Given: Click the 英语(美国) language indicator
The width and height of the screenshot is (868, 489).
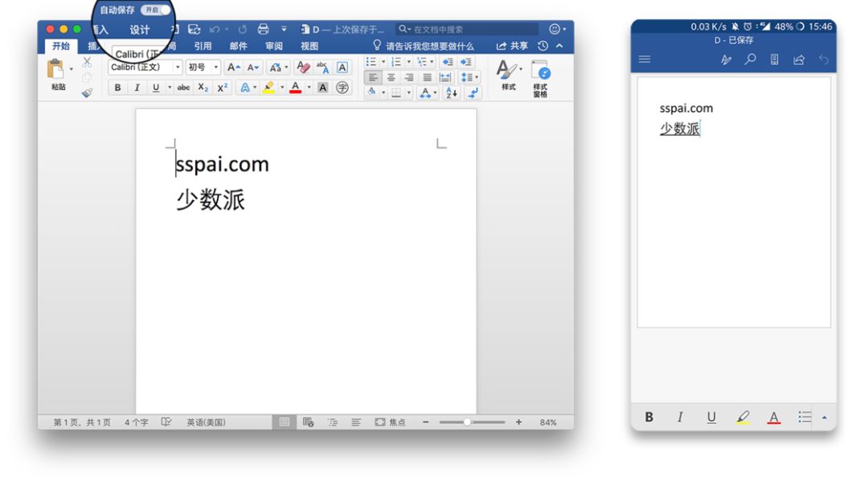Looking at the screenshot, I should pyautogui.click(x=206, y=422).
